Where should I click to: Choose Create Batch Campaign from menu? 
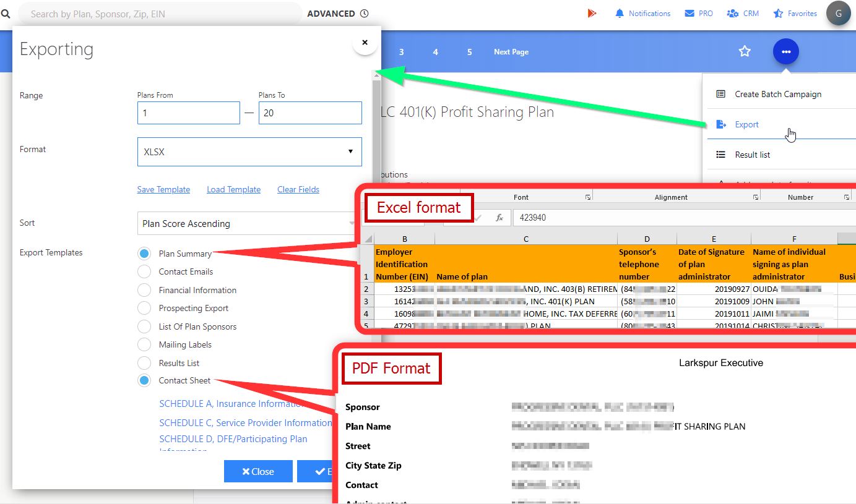777,95
